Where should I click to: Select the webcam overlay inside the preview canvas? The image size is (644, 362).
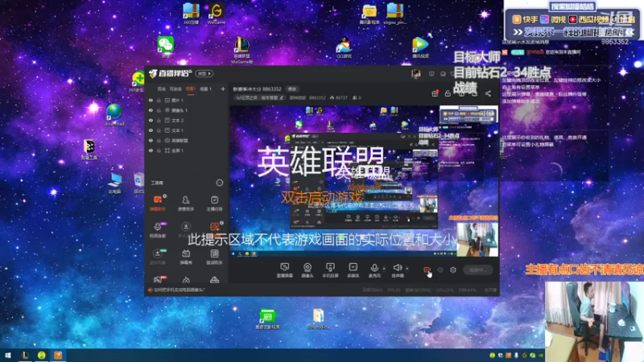point(477,238)
